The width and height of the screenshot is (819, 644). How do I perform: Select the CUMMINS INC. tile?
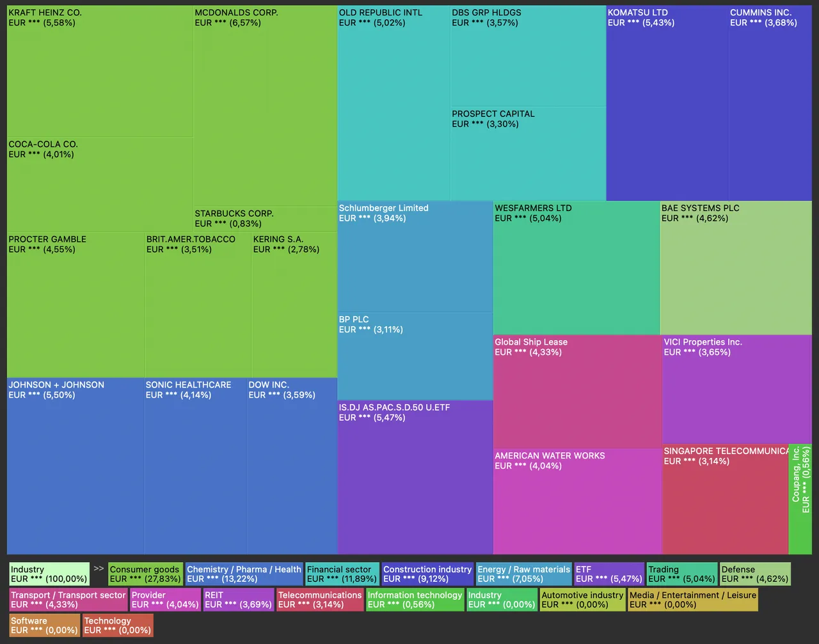point(770,103)
